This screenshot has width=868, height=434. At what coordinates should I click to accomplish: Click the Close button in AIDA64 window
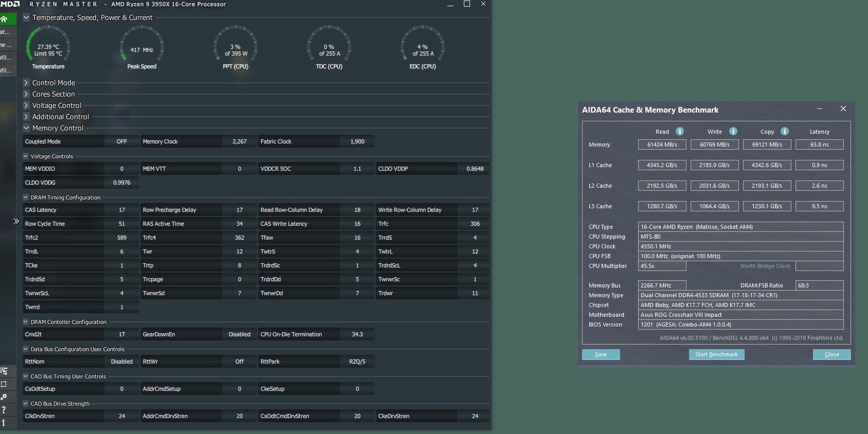[x=831, y=354]
